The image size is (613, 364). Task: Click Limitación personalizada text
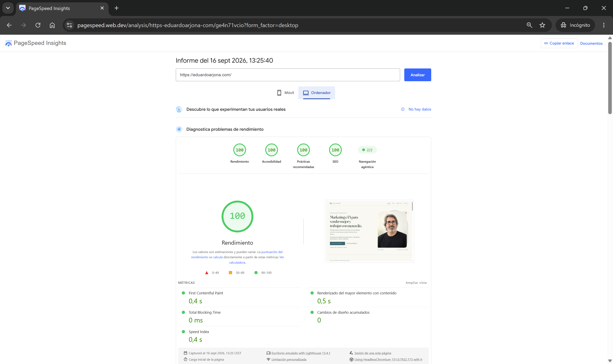289,360
